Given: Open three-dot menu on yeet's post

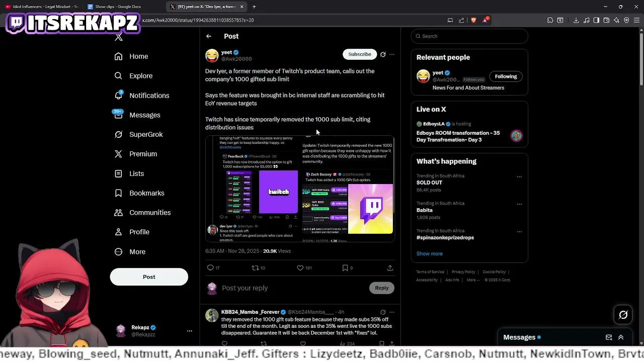Looking at the screenshot, I should pyautogui.click(x=392, y=54).
